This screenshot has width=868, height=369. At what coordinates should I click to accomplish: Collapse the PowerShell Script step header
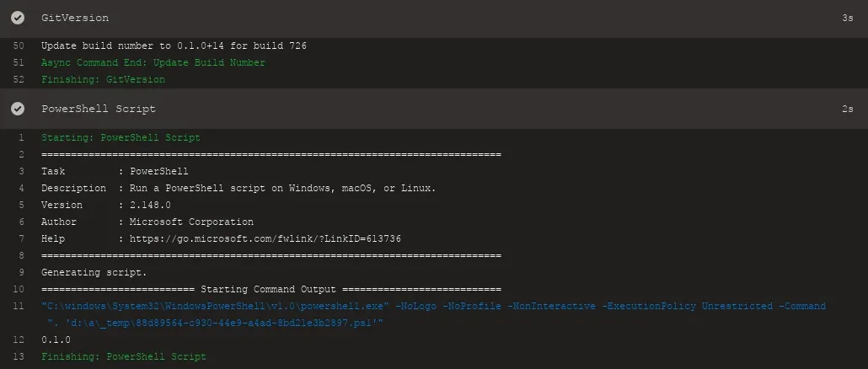(x=421, y=109)
